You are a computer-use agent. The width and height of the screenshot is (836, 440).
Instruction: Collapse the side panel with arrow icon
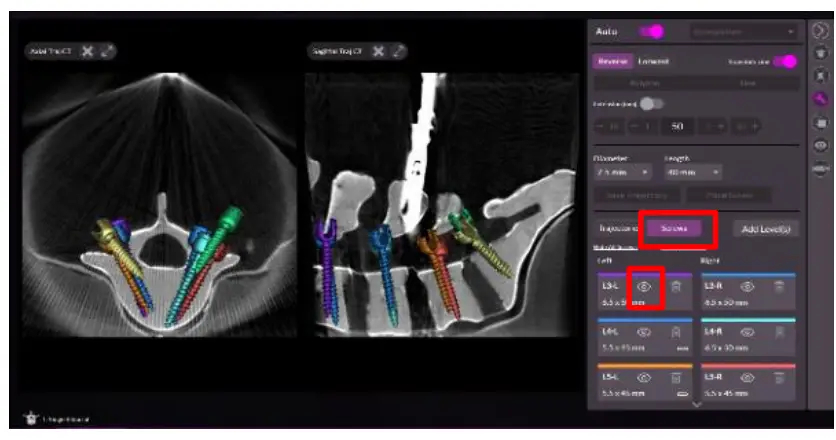tap(821, 31)
